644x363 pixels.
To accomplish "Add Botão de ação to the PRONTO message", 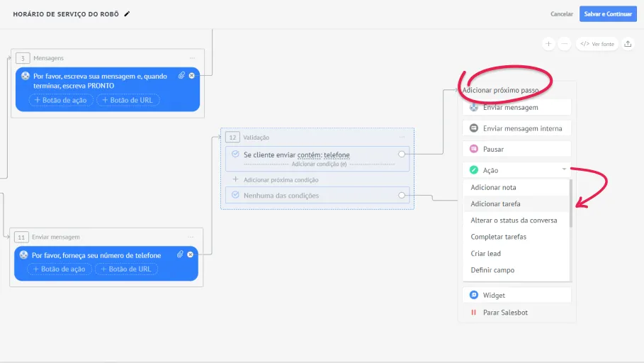I will point(61,100).
